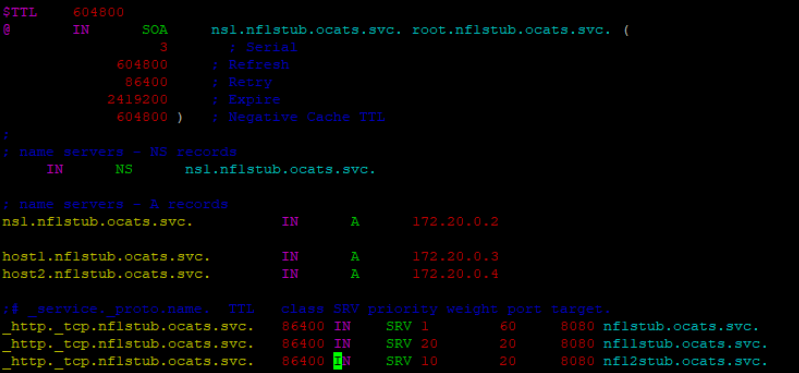Click the IN class on the host2 row
This screenshot has height=373, width=799.
click(x=290, y=274)
